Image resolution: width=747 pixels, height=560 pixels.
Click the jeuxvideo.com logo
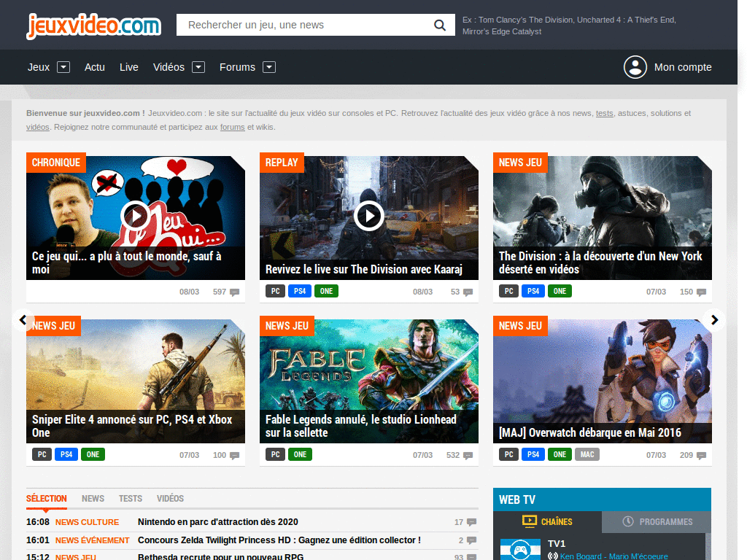[94, 26]
